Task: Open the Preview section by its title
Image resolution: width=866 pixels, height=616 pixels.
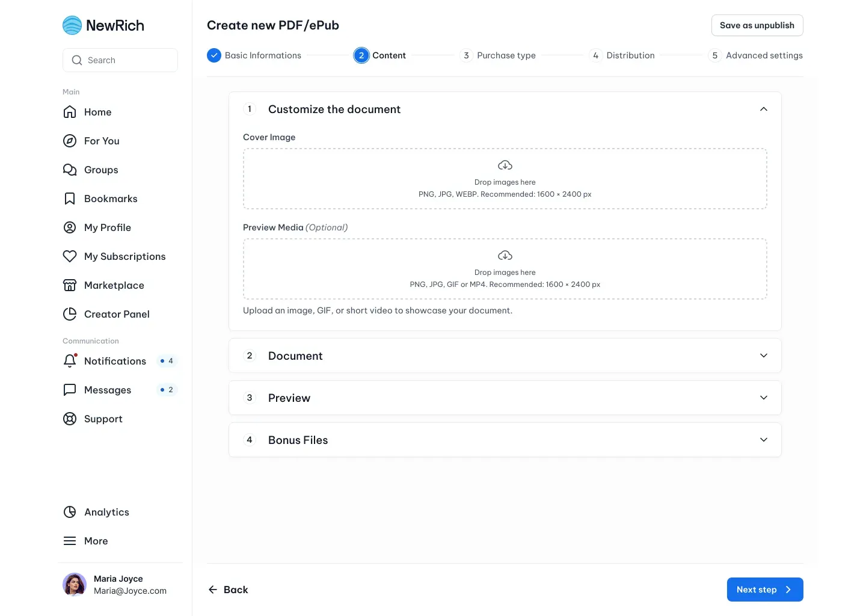Action: (x=289, y=398)
